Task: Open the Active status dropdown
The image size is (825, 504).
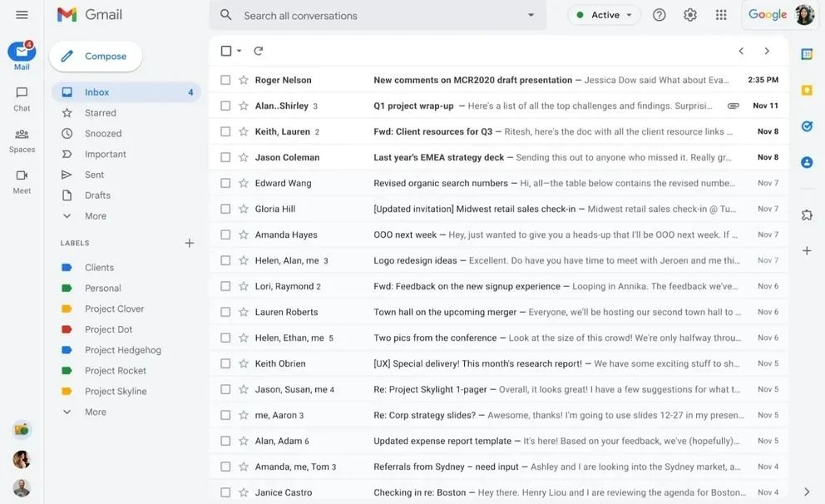Action: [x=604, y=15]
